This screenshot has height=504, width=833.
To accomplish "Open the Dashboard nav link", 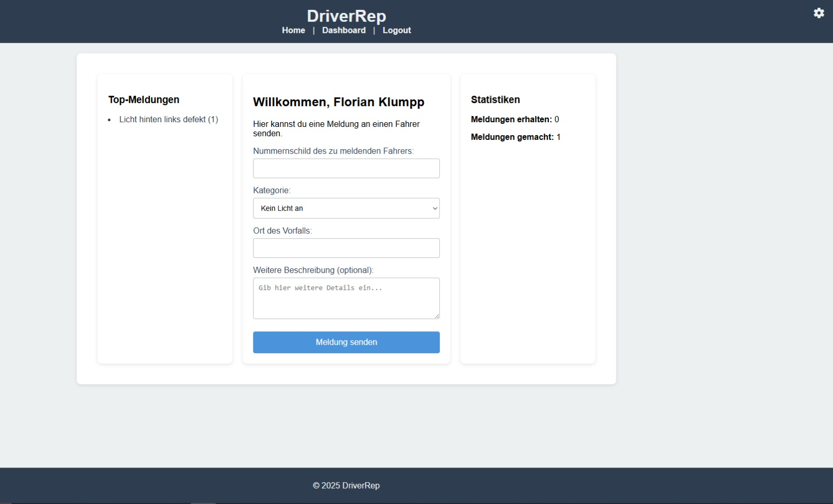I will coord(344,30).
